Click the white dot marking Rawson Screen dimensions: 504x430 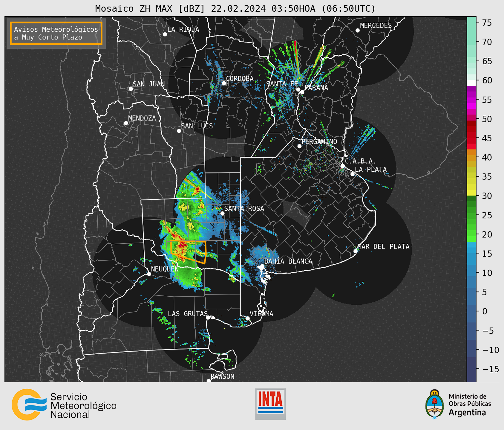tap(209, 381)
